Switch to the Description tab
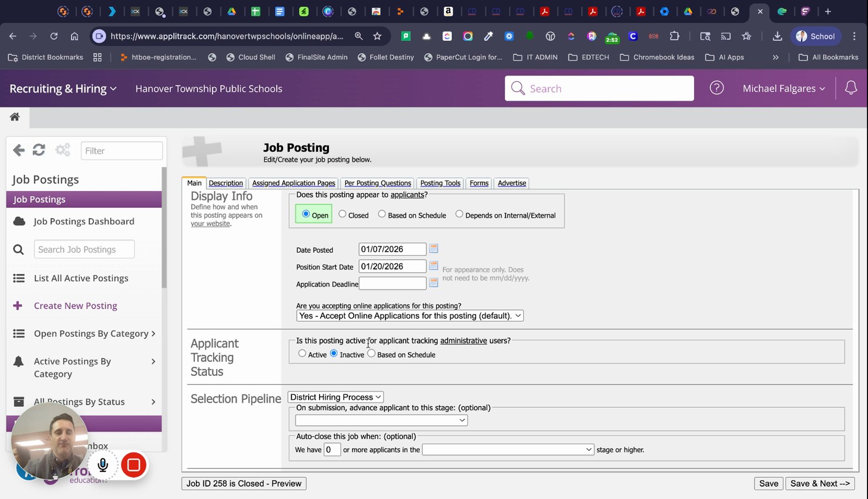Screen dimensions: 868x499 (x=226, y=183)
